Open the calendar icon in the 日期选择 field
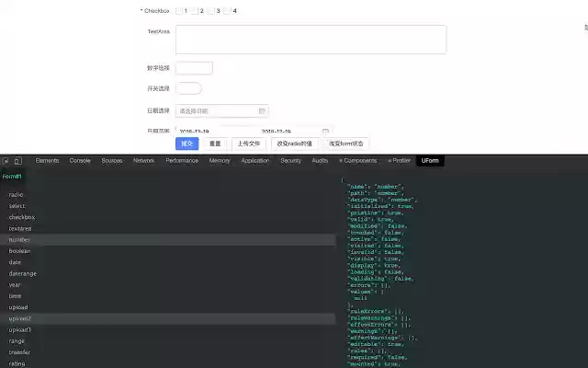Viewport: 588px width, 368px height. click(262, 110)
